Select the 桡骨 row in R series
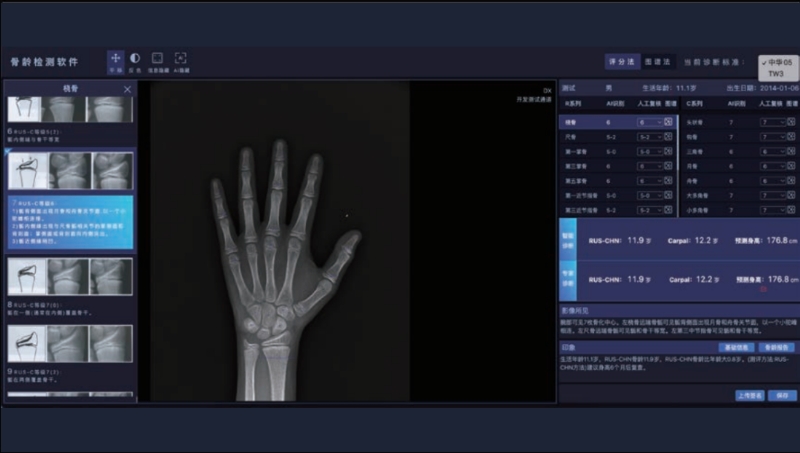Viewport: 800px width, 453px height. (x=618, y=122)
